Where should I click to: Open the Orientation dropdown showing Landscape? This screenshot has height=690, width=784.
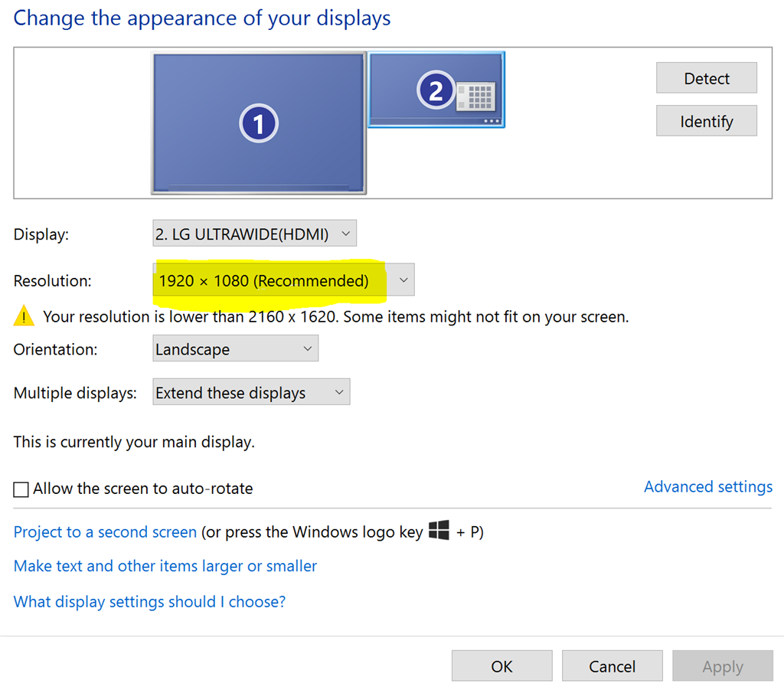235,349
